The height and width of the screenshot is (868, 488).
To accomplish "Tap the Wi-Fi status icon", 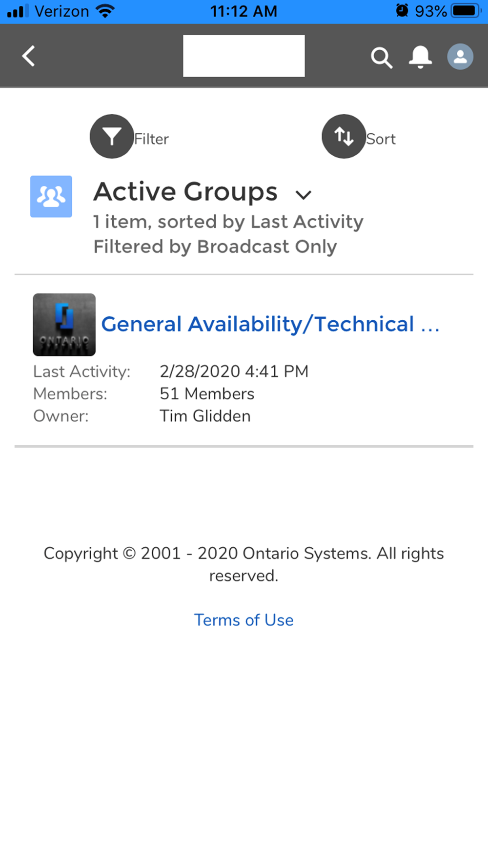I will [105, 11].
